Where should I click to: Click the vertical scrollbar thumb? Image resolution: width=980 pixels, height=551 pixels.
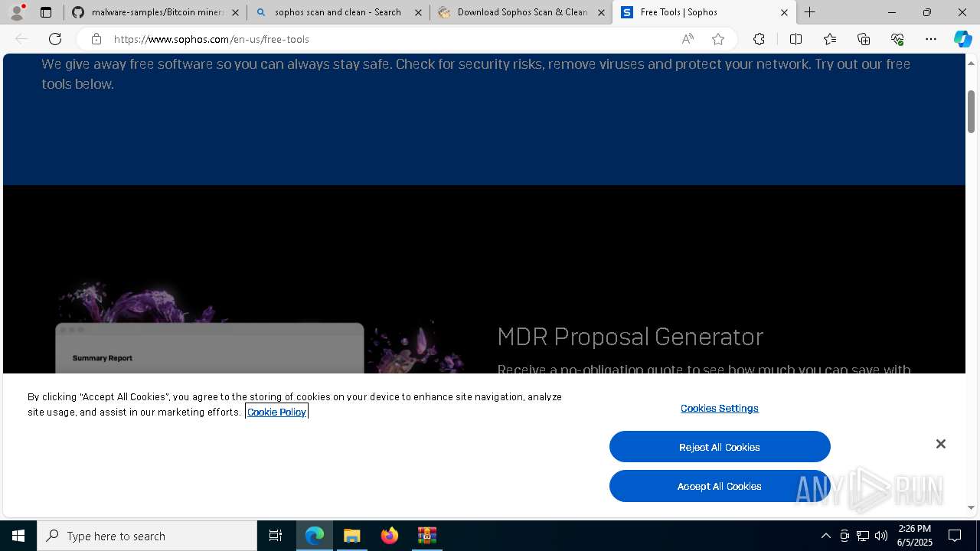972,111
